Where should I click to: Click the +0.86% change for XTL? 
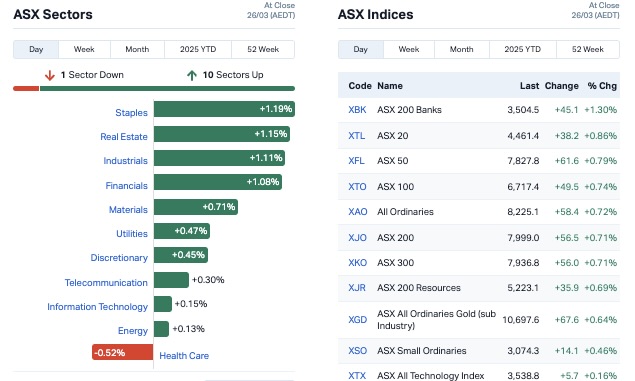coord(601,136)
